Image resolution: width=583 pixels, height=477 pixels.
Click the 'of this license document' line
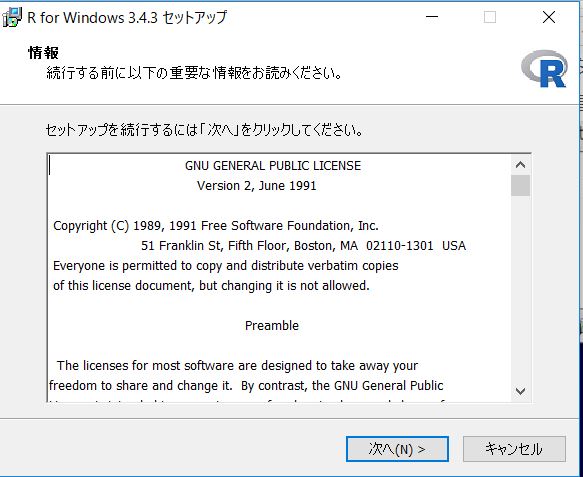tap(211, 286)
